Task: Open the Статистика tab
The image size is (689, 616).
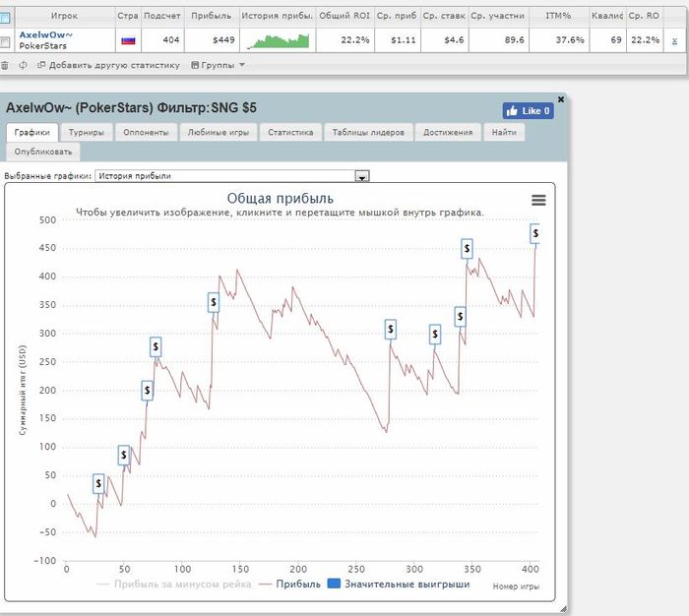Action: click(x=290, y=132)
